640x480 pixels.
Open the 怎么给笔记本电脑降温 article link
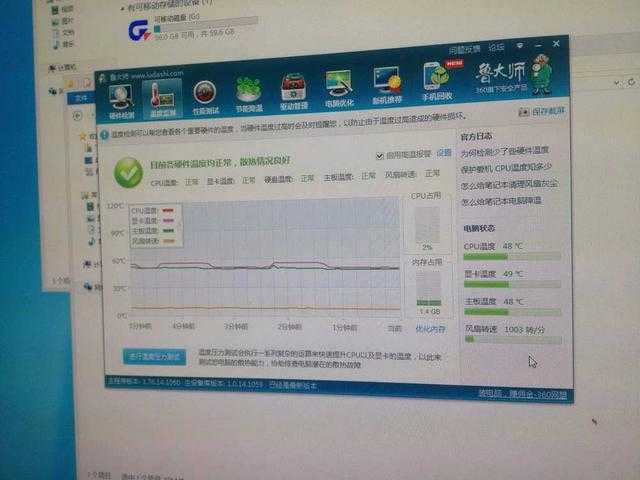(501, 201)
